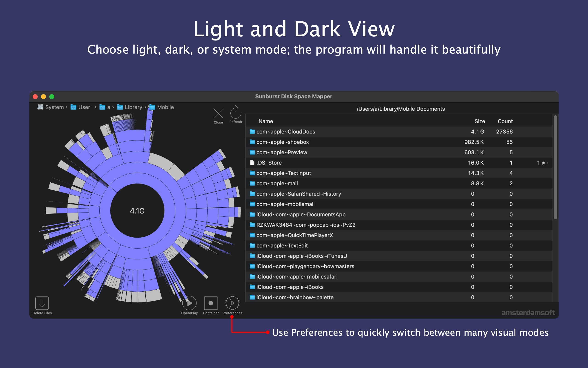
Task: Sort the list by Name column header
Action: point(266,121)
